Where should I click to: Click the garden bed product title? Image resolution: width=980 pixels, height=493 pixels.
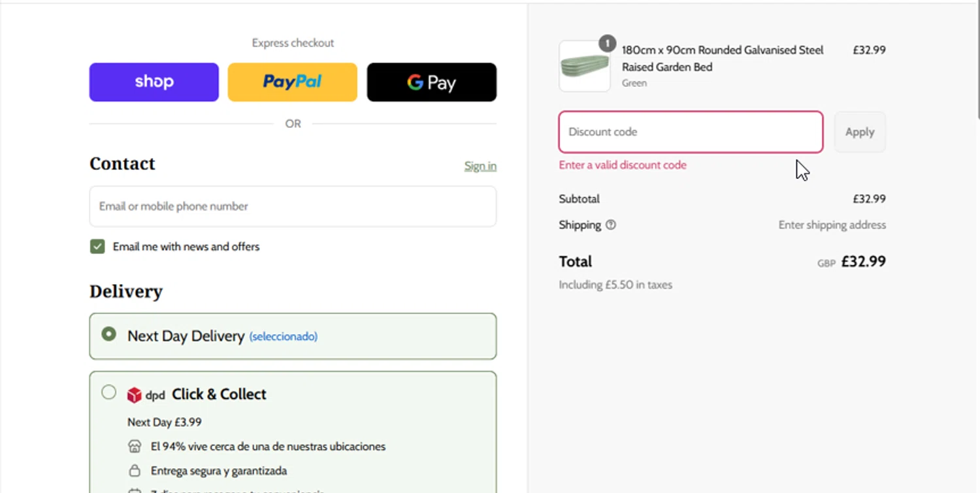[x=723, y=58]
